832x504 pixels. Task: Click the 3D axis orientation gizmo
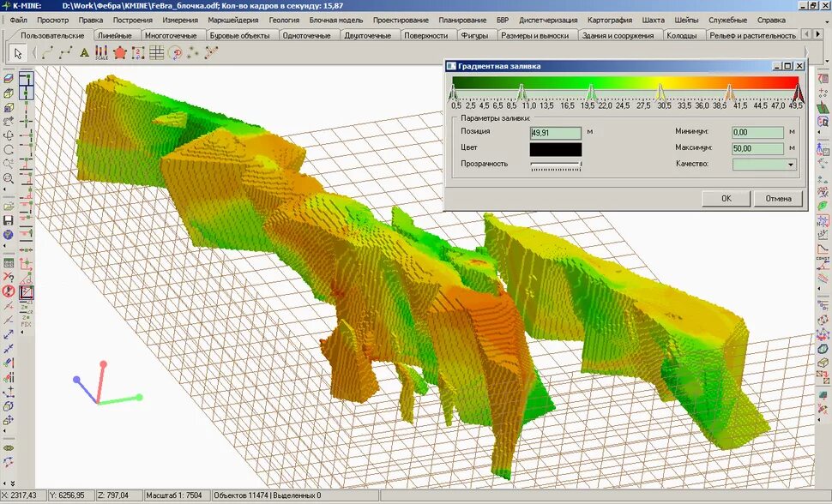pyautogui.click(x=106, y=383)
